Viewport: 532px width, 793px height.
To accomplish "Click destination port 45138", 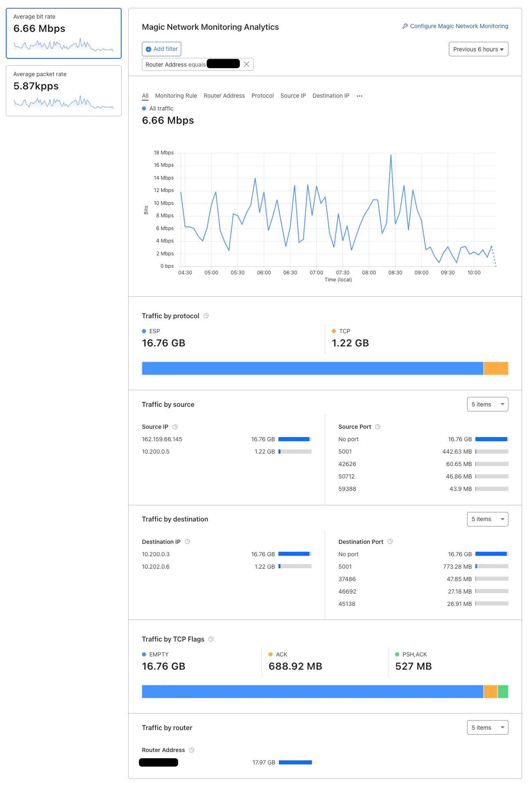I will pos(347,604).
